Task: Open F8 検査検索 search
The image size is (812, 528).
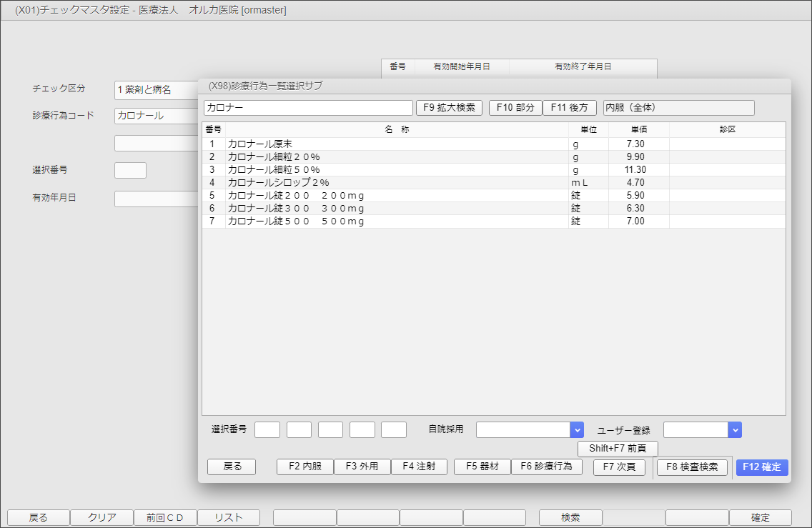Action: (692, 467)
